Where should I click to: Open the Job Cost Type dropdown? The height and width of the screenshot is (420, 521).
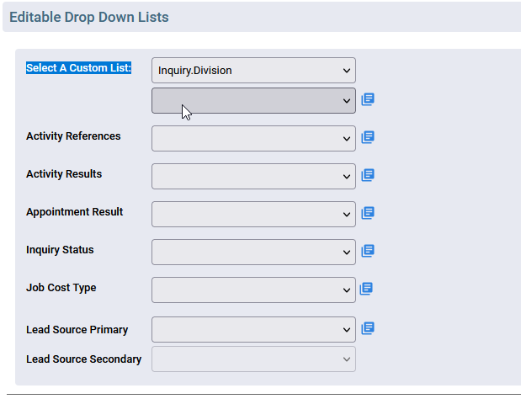pos(253,290)
